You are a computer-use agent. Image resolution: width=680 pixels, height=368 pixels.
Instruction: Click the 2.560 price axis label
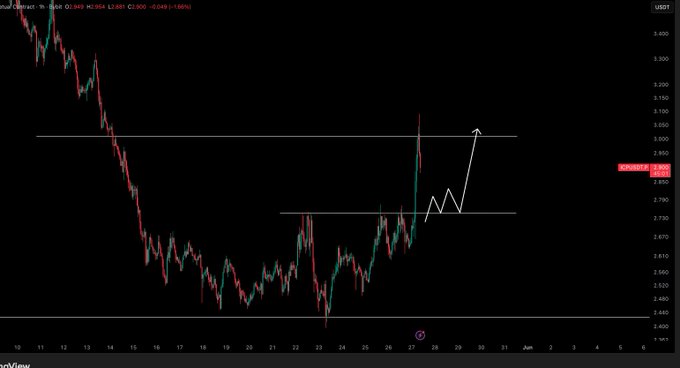[660, 273]
